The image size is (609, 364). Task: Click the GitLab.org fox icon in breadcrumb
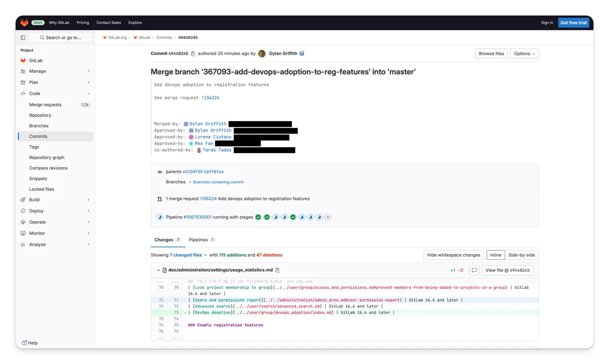click(x=105, y=38)
